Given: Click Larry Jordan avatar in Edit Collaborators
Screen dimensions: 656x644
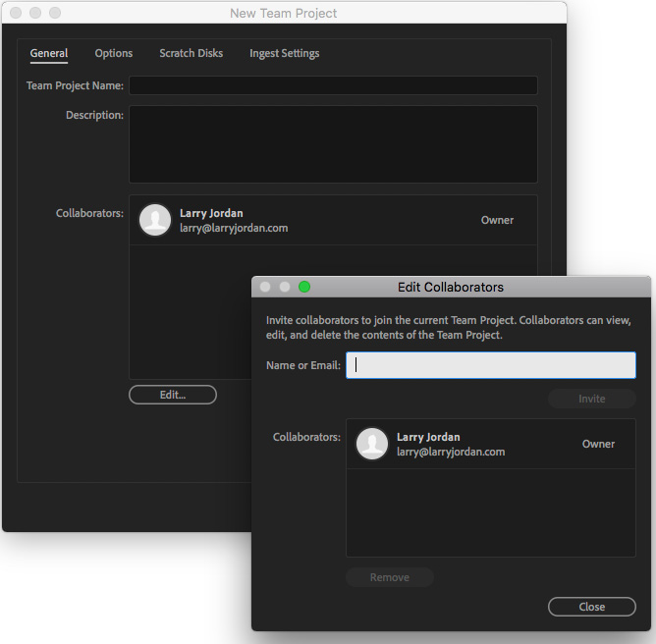Looking at the screenshot, I should click(x=372, y=444).
